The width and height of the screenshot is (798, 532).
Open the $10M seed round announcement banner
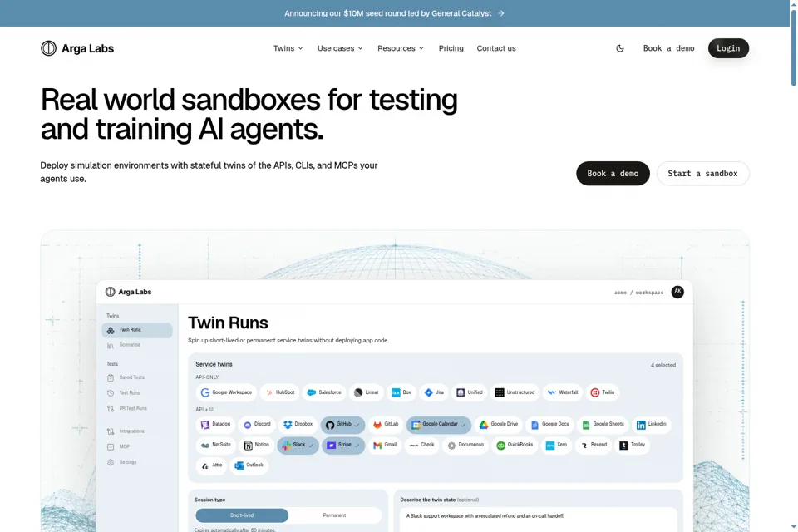[x=394, y=13]
